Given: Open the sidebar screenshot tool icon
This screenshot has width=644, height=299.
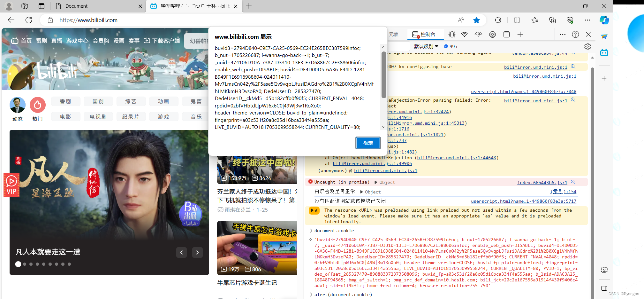Looking at the screenshot, I should [x=604, y=270].
